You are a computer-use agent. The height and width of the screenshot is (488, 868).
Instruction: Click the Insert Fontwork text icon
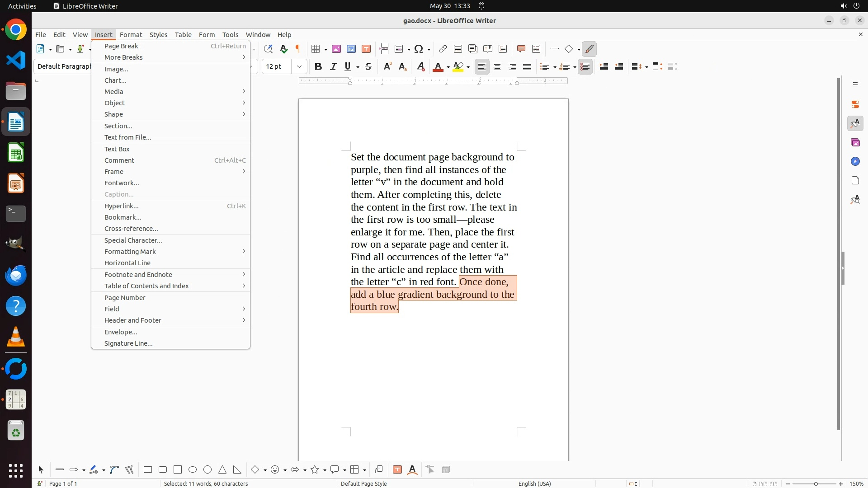pyautogui.click(x=412, y=469)
